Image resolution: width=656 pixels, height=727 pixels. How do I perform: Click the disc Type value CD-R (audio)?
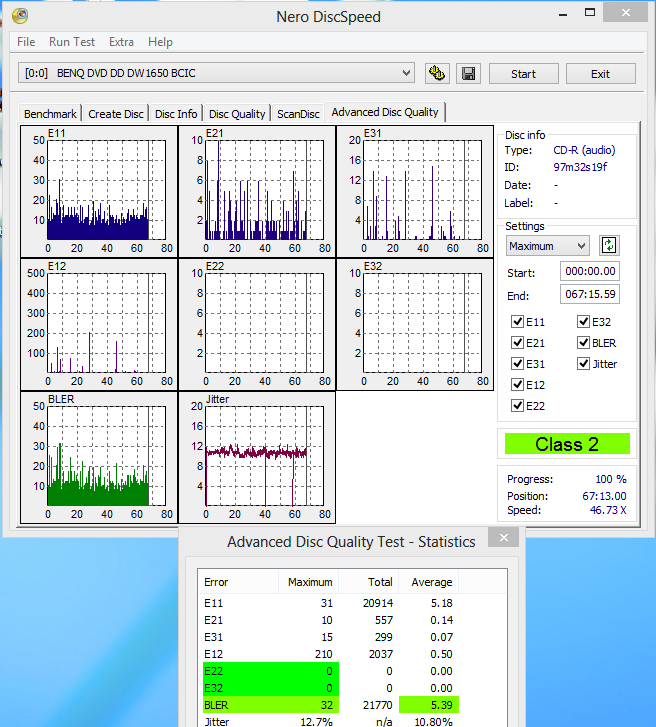click(584, 150)
